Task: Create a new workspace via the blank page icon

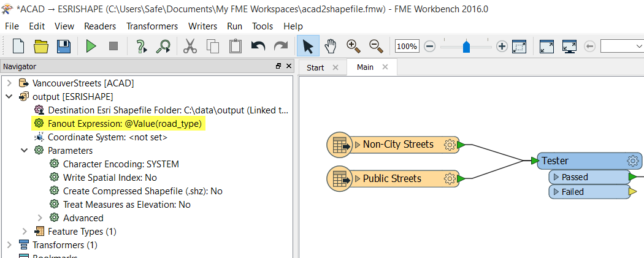Action: click(x=19, y=46)
